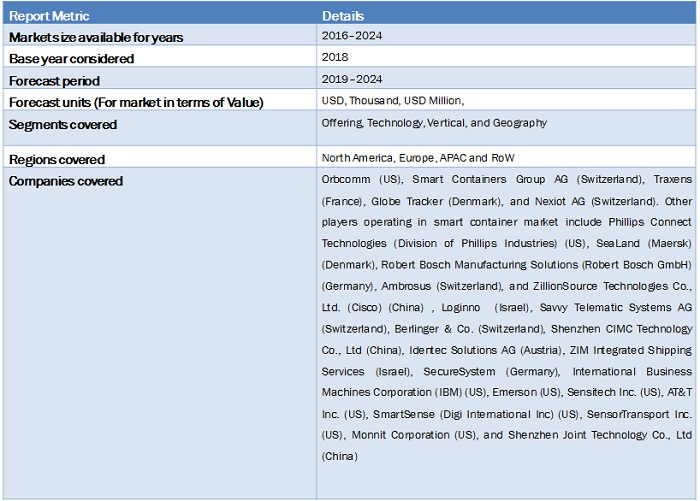Select the "Market size available for years" row label
700x501 pixels.
pyautogui.click(x=96, y=37)
